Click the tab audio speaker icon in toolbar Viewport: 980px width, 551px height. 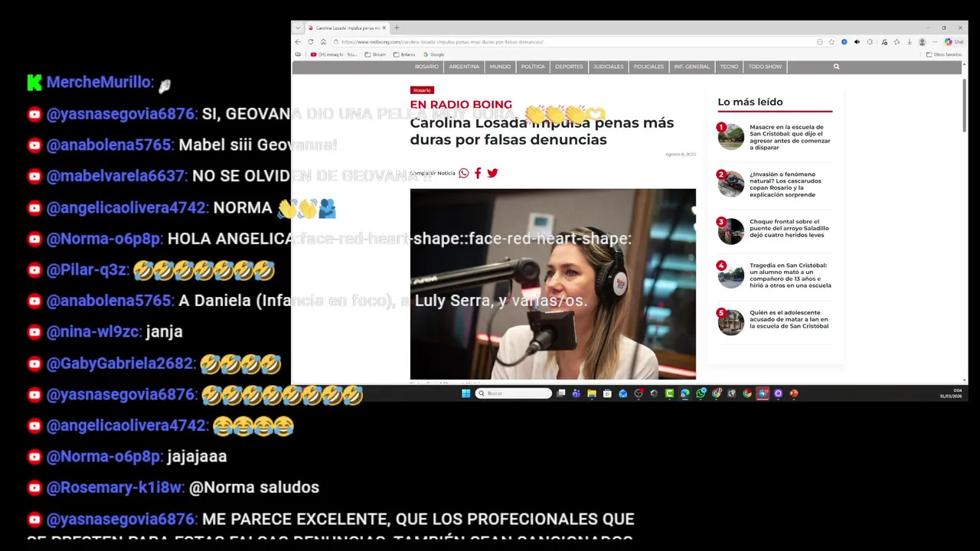[x=857, y=42]
